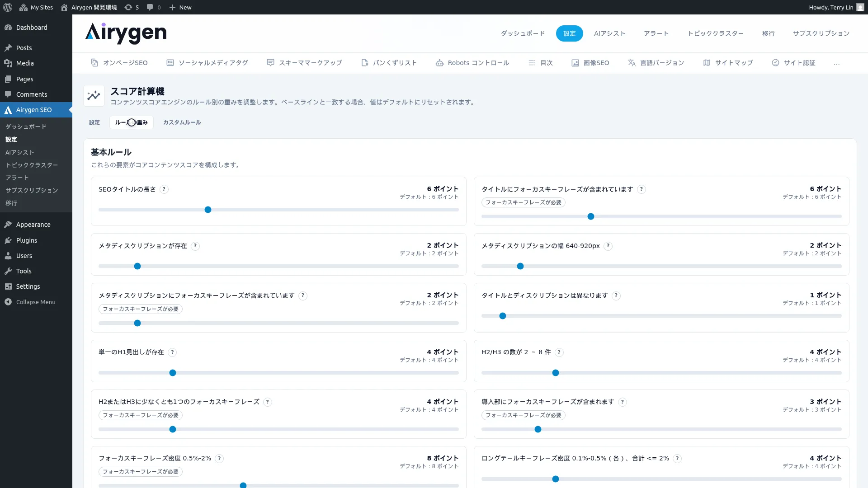
Task: Adjust the タイトルとディスクリプションは異なります slider
Action: [661, 316]
